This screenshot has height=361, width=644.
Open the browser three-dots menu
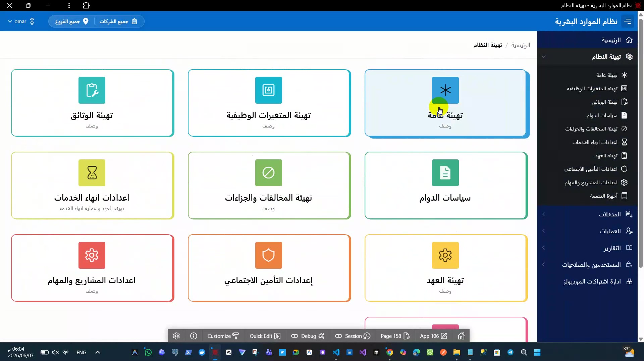pos(69,5)
